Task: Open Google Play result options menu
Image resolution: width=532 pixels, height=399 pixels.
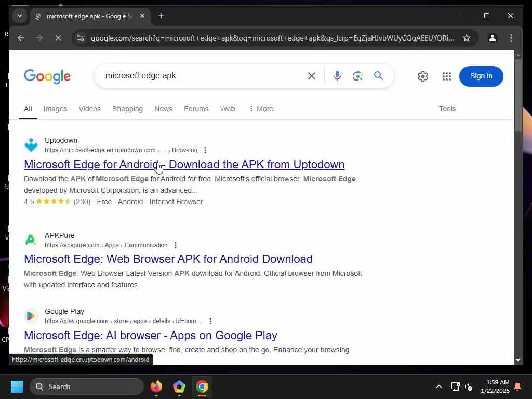Action: tap(210, 321)
